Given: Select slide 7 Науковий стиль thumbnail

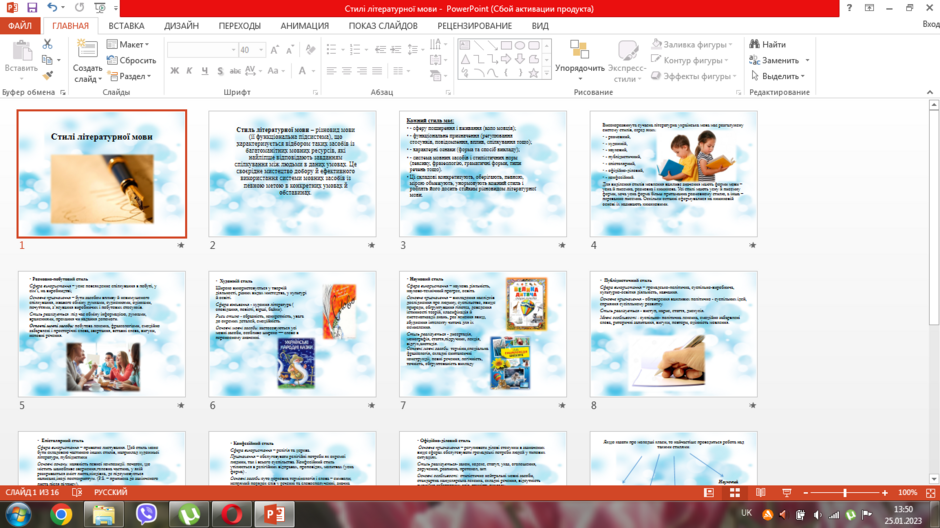Looking at the screenshot, I should [x=483, y=334].
